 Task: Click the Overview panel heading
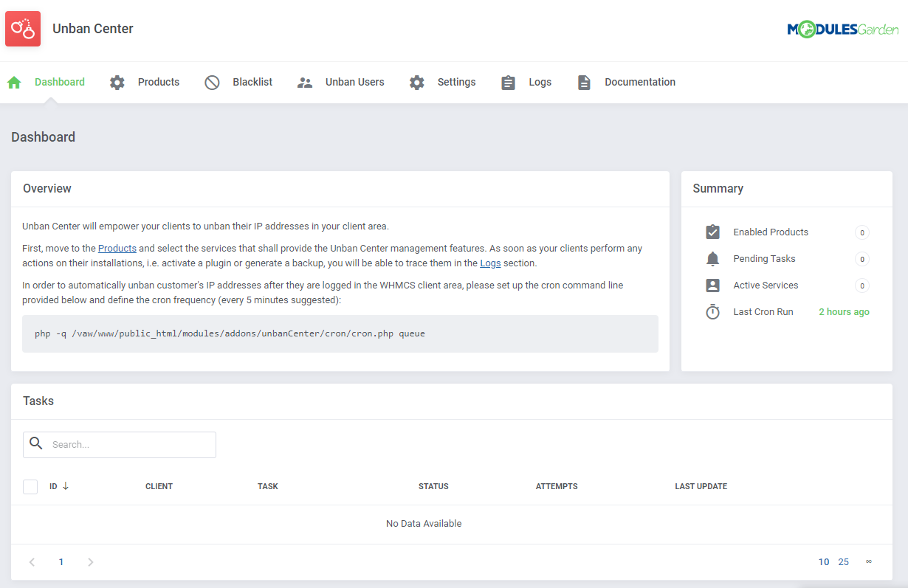pyautogui.click(x=47, y=189)
